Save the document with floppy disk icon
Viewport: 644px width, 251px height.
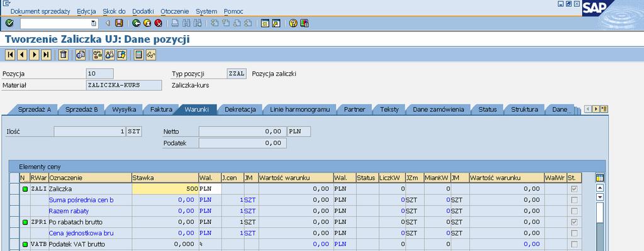(x=119, y=23)
